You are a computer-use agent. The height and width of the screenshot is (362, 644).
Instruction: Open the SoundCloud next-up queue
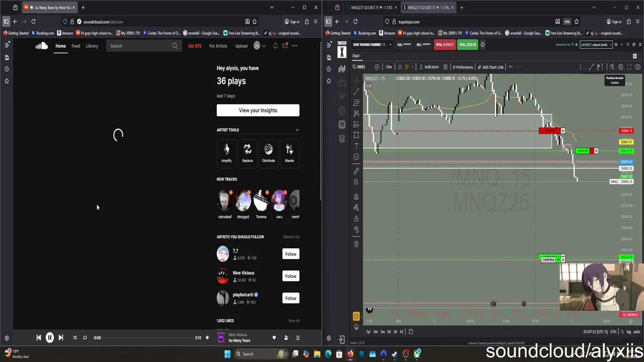(x=298, y=338)
